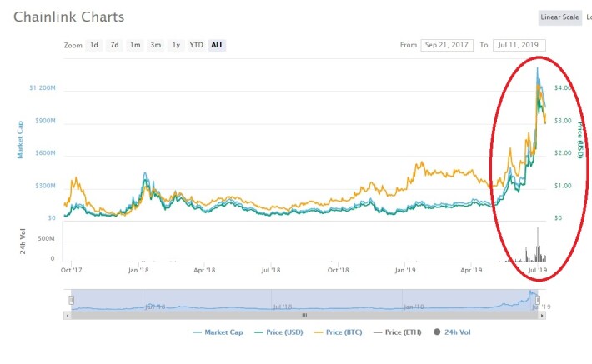The image size is (592, 364).
Task: Choose the 3m zoom range
Action: (156, 45)
